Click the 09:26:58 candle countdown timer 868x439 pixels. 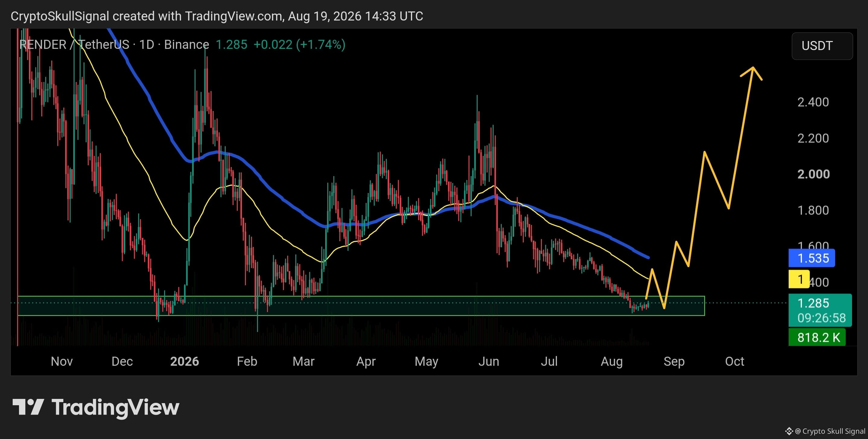click(x=822, y=318)
